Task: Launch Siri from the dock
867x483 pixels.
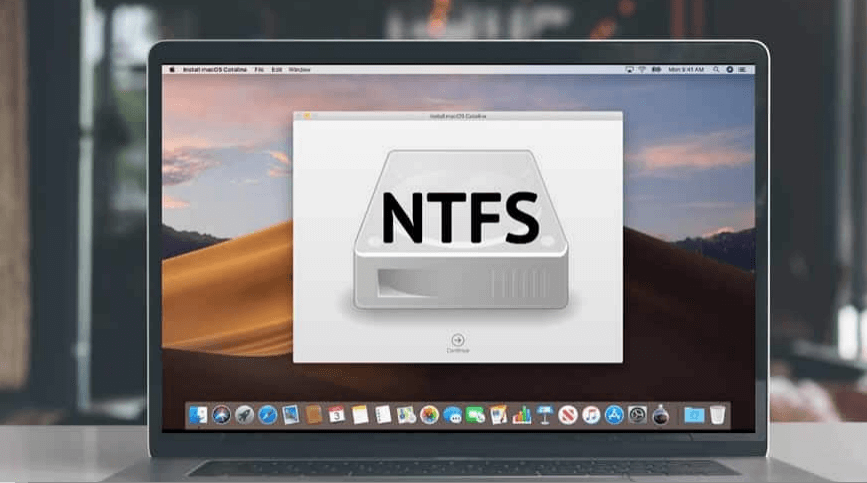Action: pos(220,414)
